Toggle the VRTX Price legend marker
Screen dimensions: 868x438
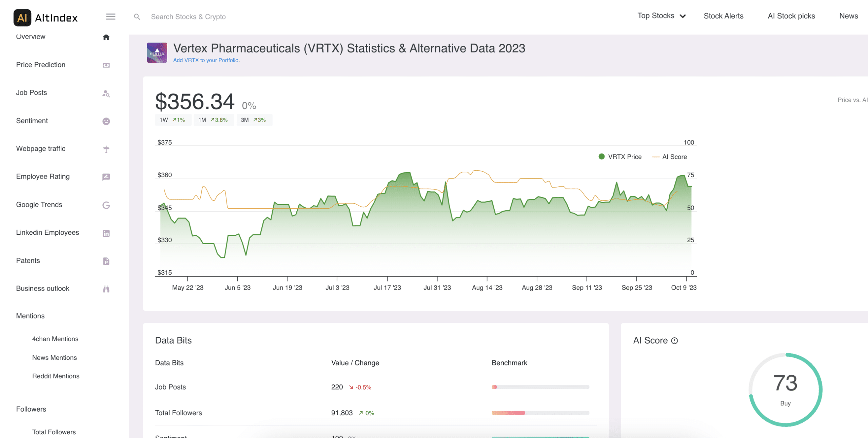click(601, 157)
